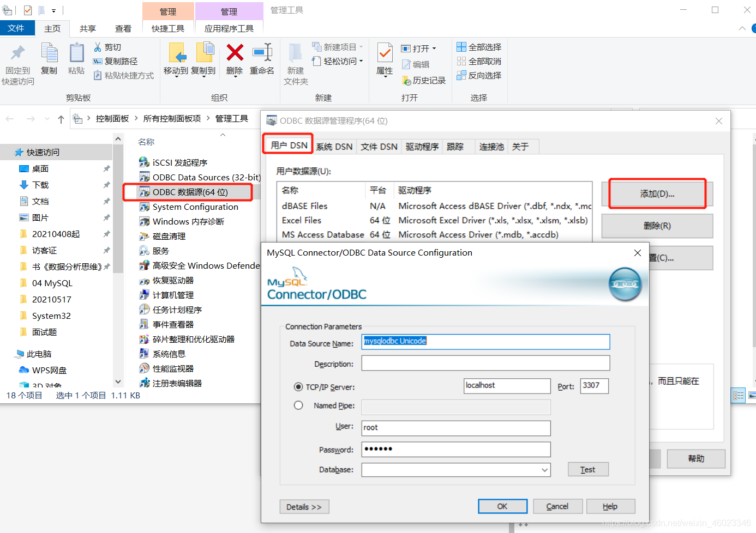
Task: Switch to the 查看 ribbon tab
Action: tap(123, 29)
